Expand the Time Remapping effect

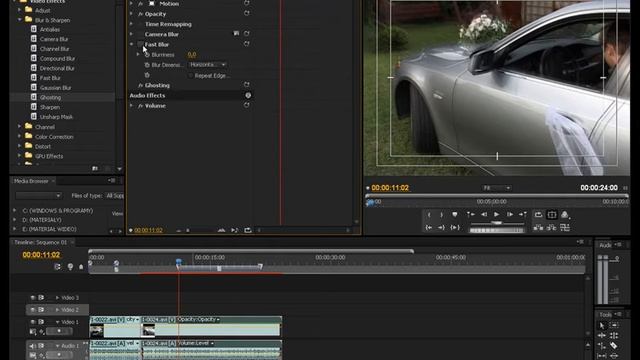point(131,24)
